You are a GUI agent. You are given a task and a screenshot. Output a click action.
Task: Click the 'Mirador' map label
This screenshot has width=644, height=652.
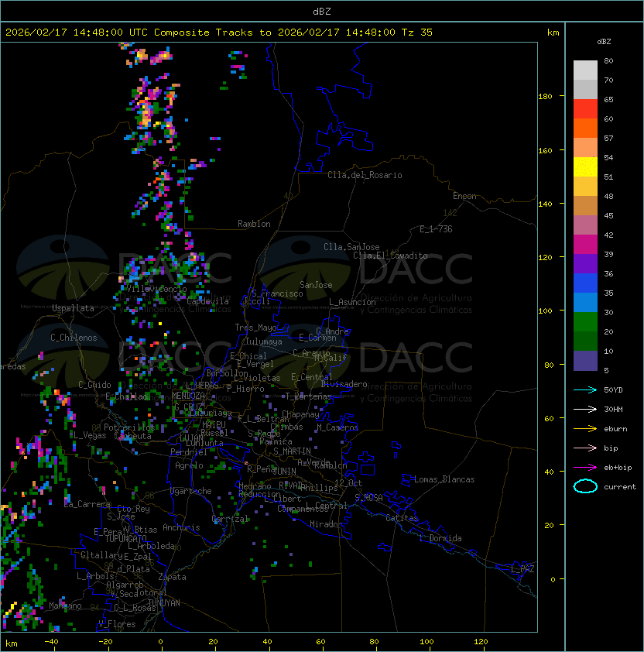click(327, 524)
